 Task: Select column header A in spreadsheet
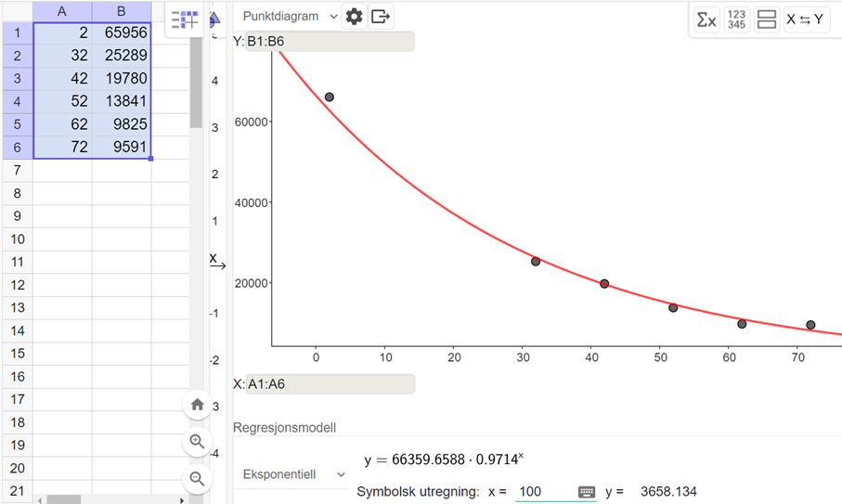pyautogui.click(x=62, y=11)
